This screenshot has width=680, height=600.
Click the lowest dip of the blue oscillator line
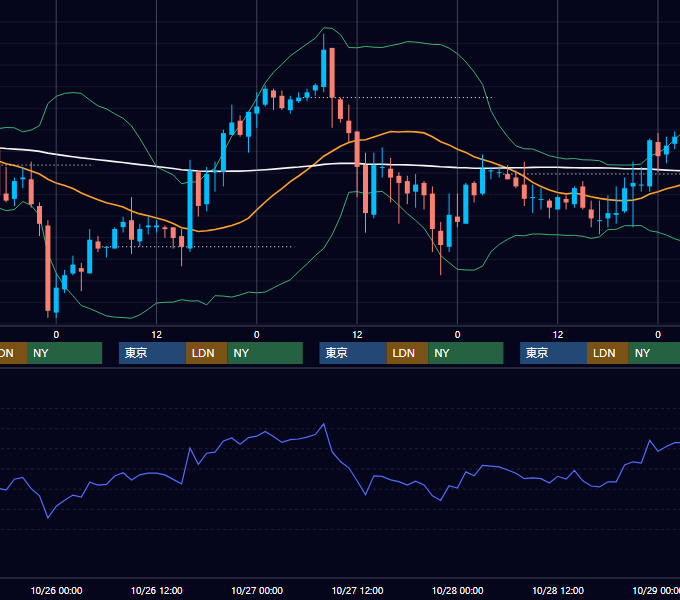point(48,518)
